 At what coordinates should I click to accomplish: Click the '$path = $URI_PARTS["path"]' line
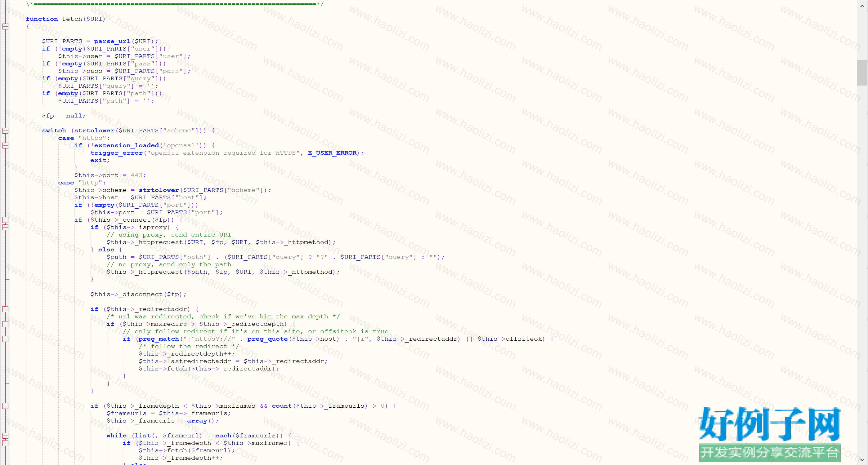(x=275, y=257)
